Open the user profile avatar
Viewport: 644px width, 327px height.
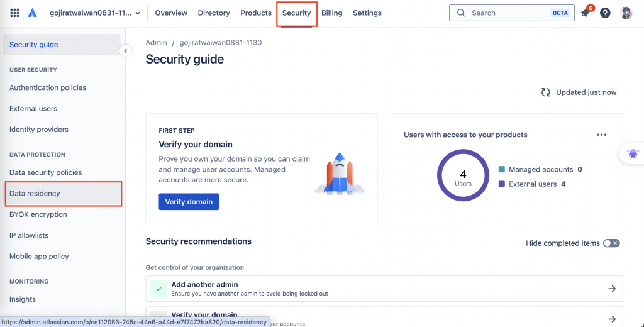[626, 13]
